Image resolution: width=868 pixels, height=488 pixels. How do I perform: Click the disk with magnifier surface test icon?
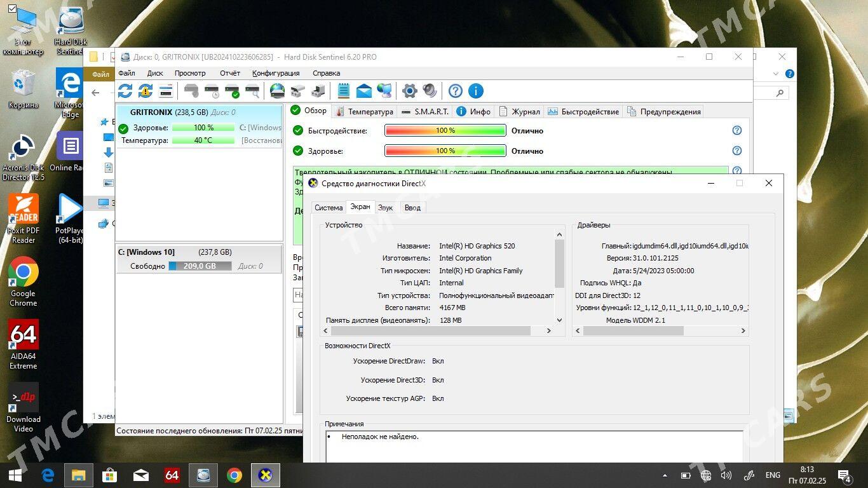(253, 91)
